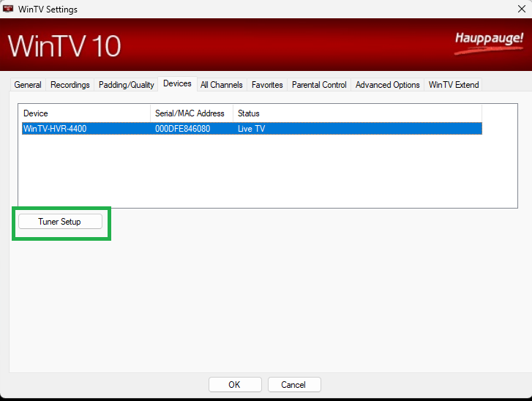Screen dimensions: 532x401
Task: Select the WinTV-HVR-4400 device entry
Action: click(55, 129)
